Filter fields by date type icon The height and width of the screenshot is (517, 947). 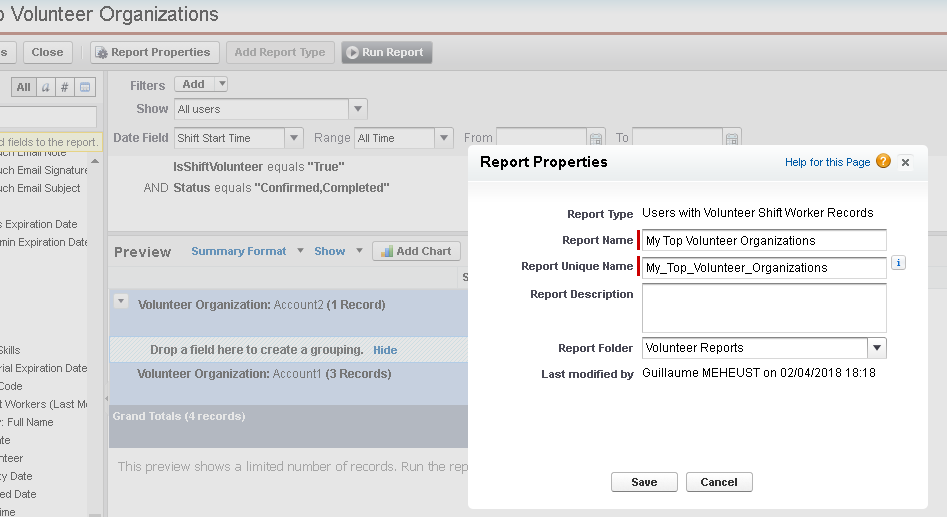click(x=85, y=87)
